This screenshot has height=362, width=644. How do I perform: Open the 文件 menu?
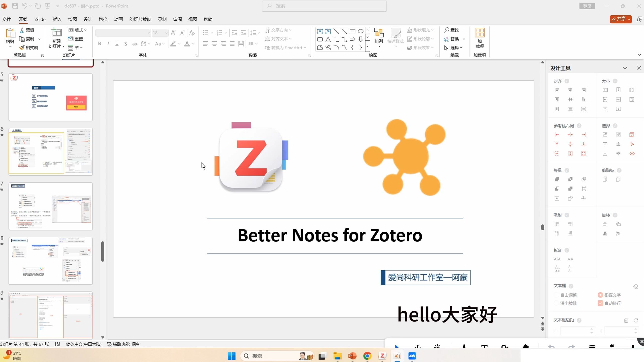[x=7, y=19]
